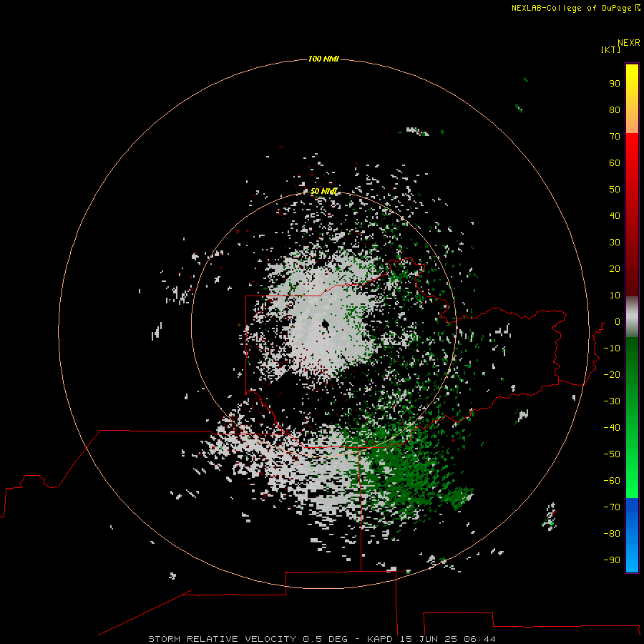Click the 10 value on velocity scale
Screen dimensions: 644x644
point(615,296)
